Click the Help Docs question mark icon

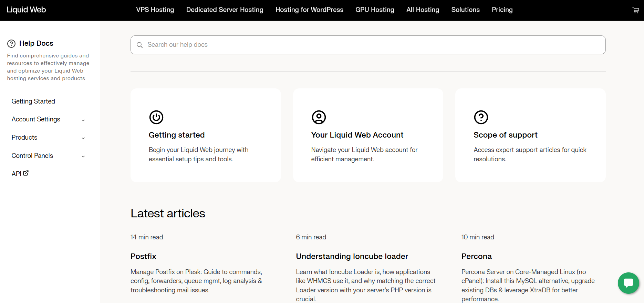[x=11, y=44]
